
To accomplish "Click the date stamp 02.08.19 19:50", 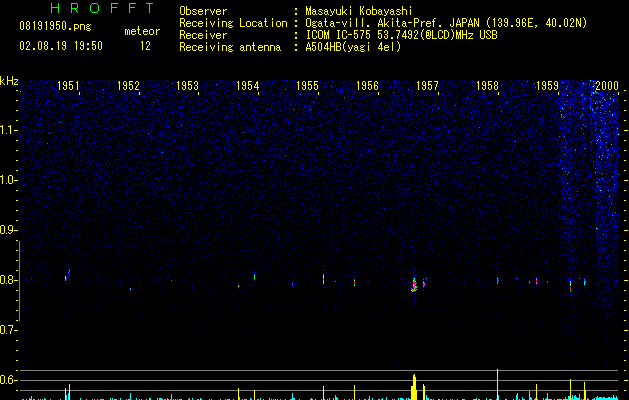I will coord(61,46).
